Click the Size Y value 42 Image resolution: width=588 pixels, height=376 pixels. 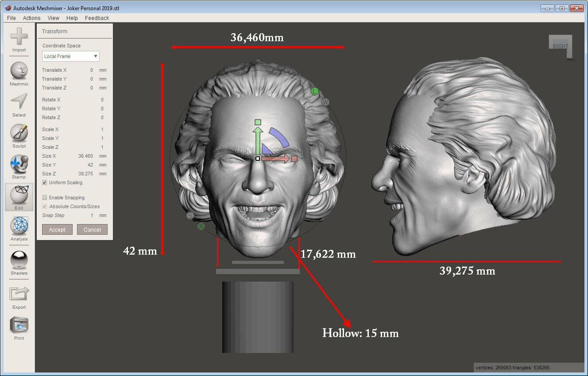click(x=91, y=165)
